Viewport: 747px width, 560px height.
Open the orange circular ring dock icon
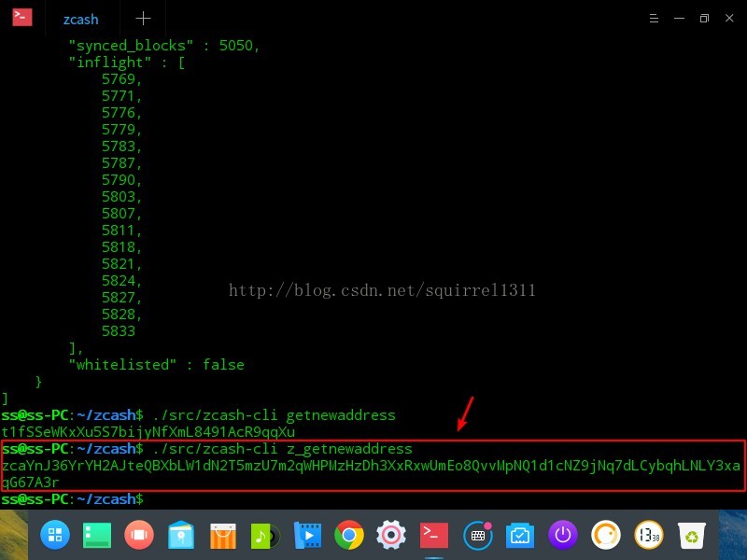tap(605, 535)
